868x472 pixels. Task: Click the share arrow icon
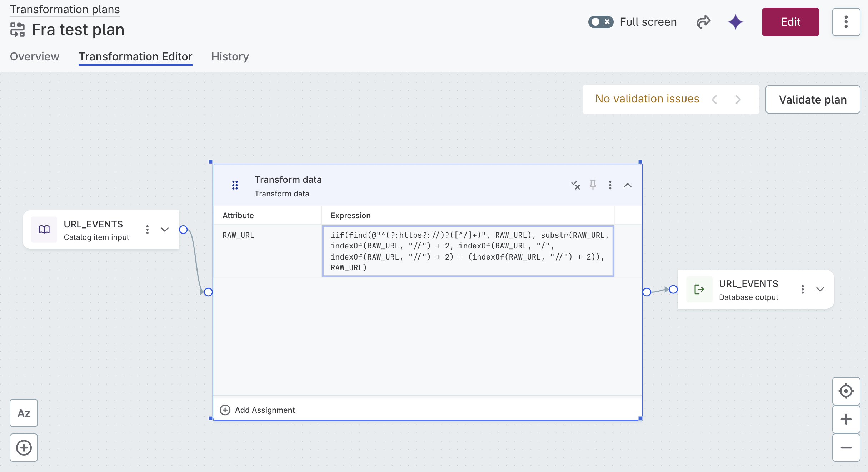point(703,22)
